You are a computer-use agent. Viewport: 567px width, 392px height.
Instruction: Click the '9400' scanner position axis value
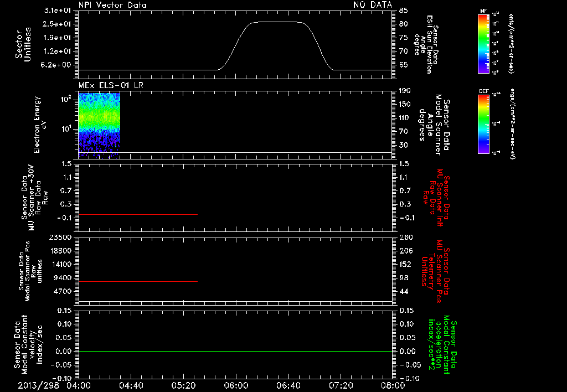[62, 278]
